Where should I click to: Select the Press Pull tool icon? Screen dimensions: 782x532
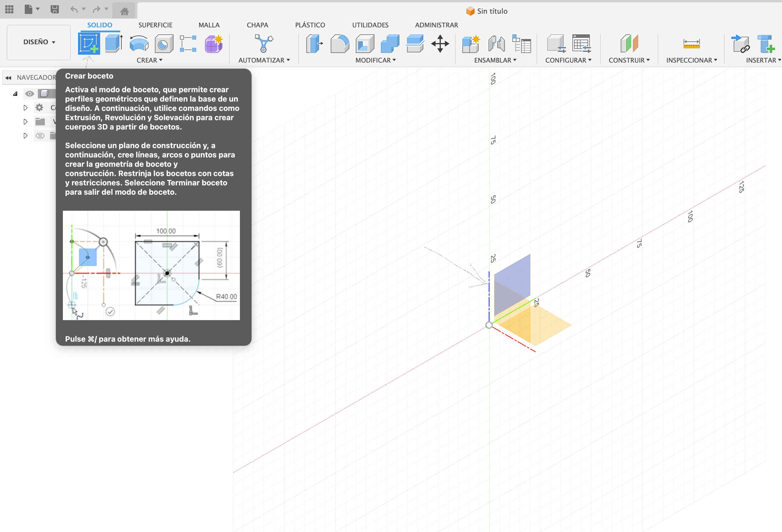(x=315, y=44)
